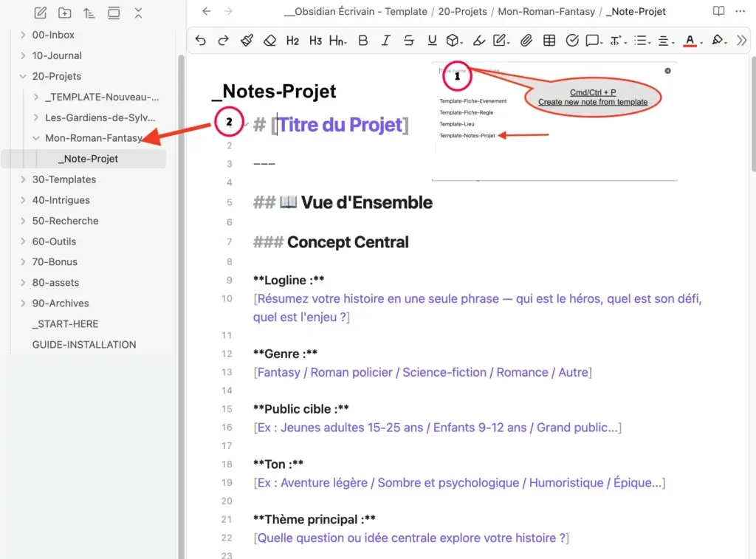Create a new note from sidebar
Image resolution: width=756 pixels, height=559 pixels.
tap(41, 13)
